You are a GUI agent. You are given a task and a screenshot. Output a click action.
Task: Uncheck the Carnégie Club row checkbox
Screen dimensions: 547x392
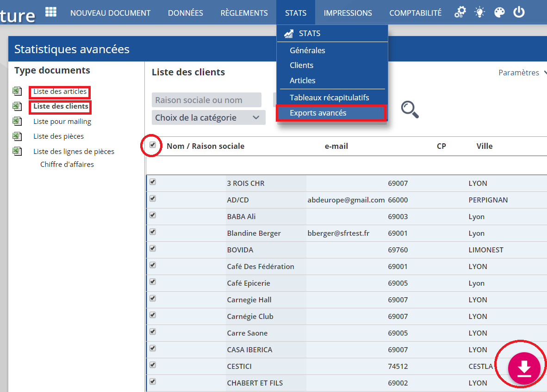(x=153, y=315)
